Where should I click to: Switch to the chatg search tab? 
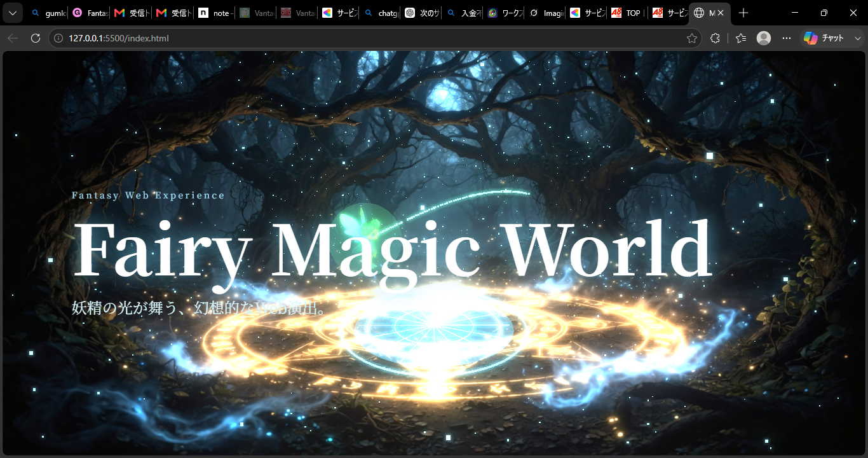(381, 13)
